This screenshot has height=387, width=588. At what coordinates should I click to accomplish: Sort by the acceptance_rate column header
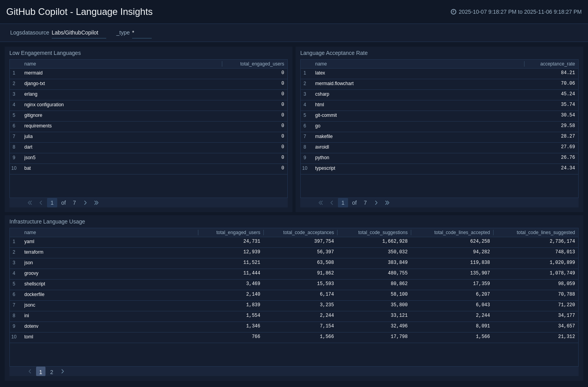tap(557, 64)
